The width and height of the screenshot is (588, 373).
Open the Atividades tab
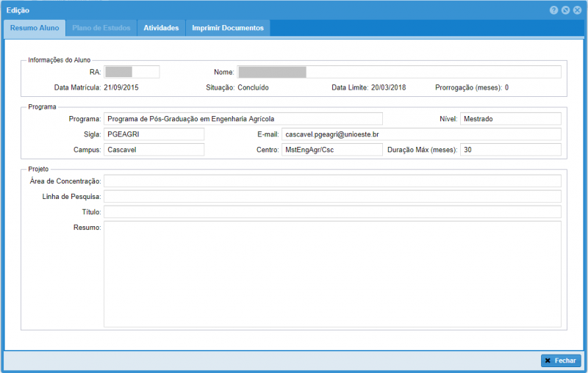[161, 28]
